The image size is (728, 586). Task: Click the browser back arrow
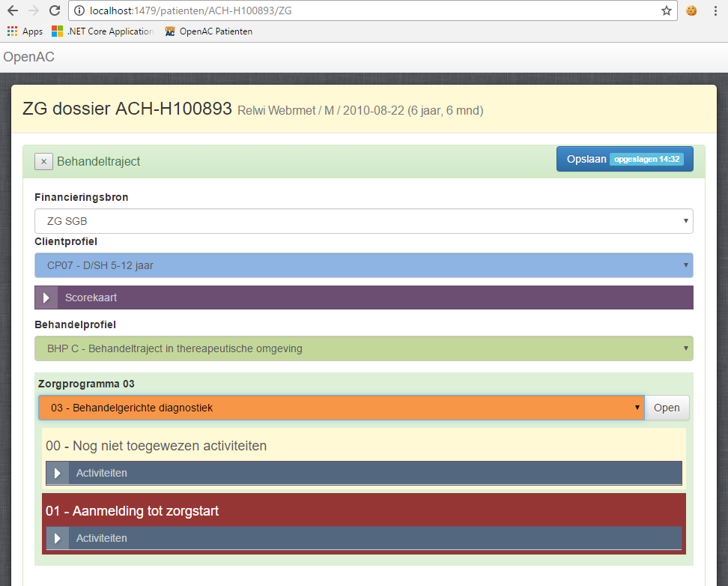[x=12, y=10]
